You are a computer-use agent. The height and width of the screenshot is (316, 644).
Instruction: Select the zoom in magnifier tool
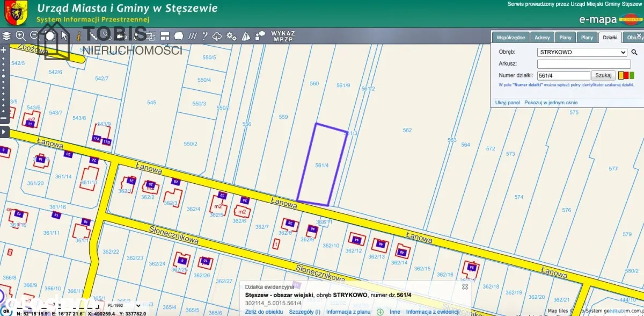click(21, 36)
